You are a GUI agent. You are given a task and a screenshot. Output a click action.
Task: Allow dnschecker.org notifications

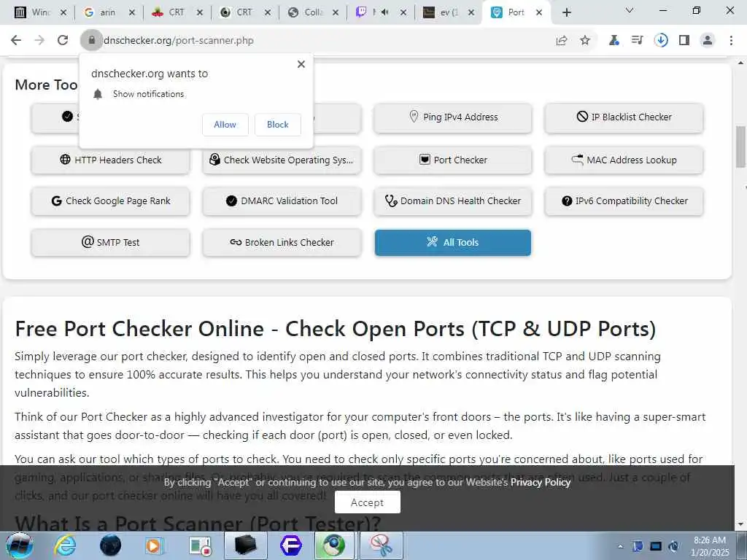point(225,124)
